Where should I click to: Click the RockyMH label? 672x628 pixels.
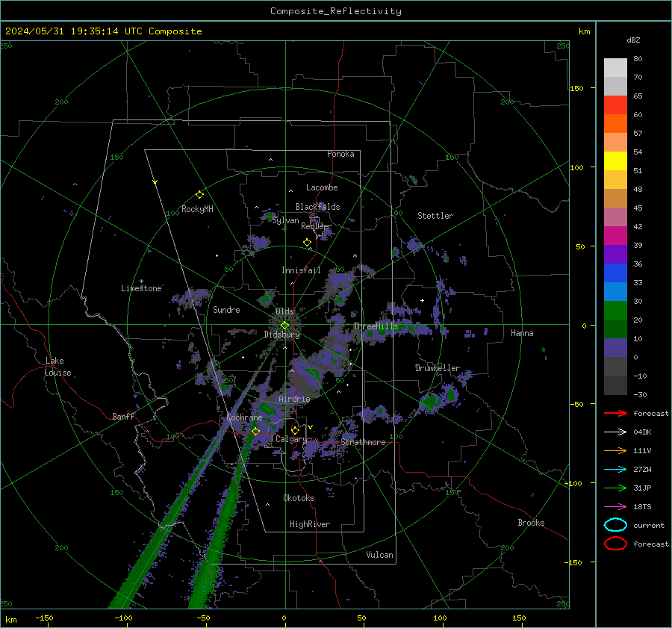[x=197, y=209]
